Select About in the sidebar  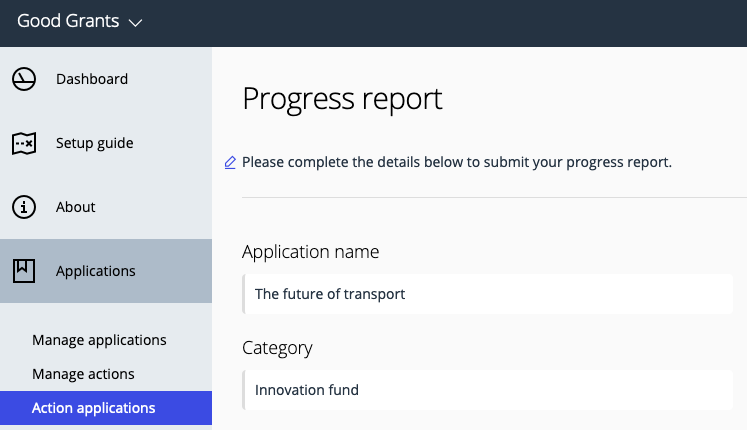tap(106, 207)
